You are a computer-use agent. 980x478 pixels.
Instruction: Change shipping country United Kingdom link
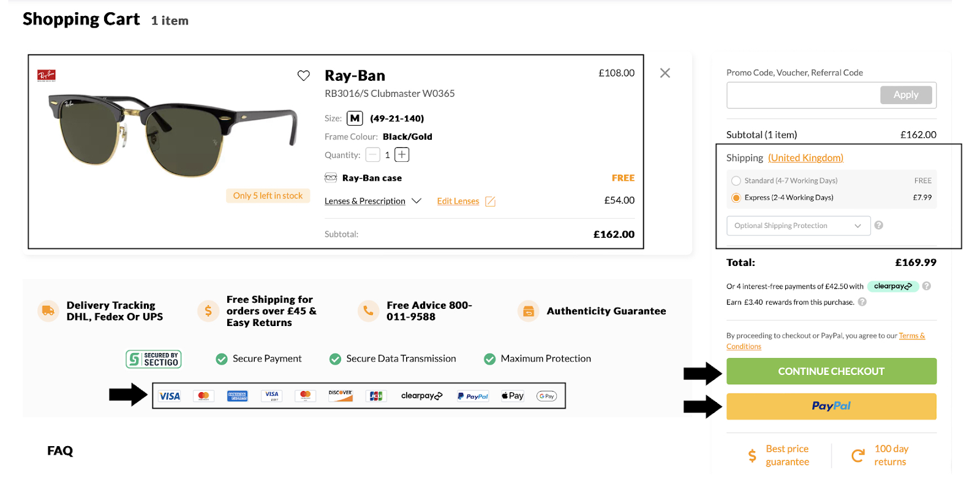pyautogui.click(x=805, y=158)
